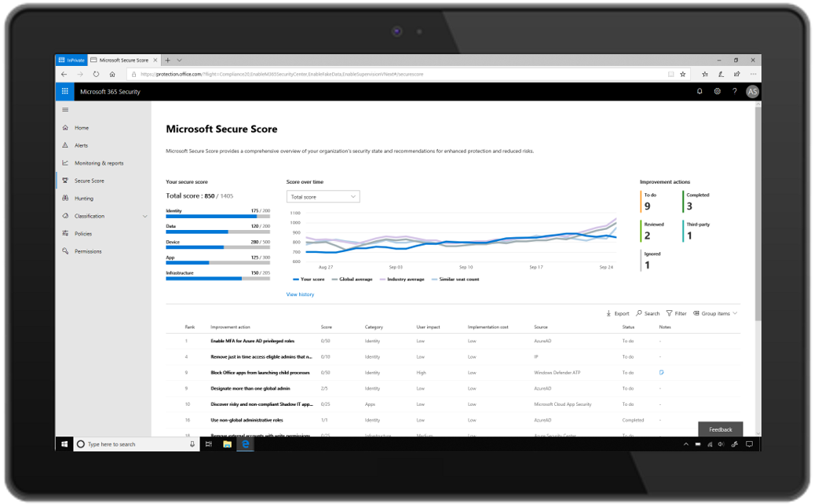Click the Feedback button
The height and width of the screenshot is (504, 818).
click(x=720, y=429)
